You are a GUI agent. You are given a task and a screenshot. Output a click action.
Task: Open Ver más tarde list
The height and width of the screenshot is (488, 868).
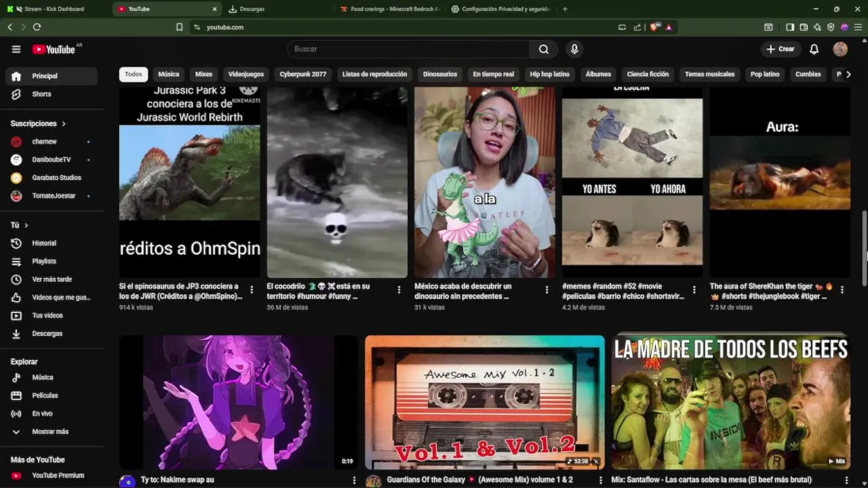[52, 279]
